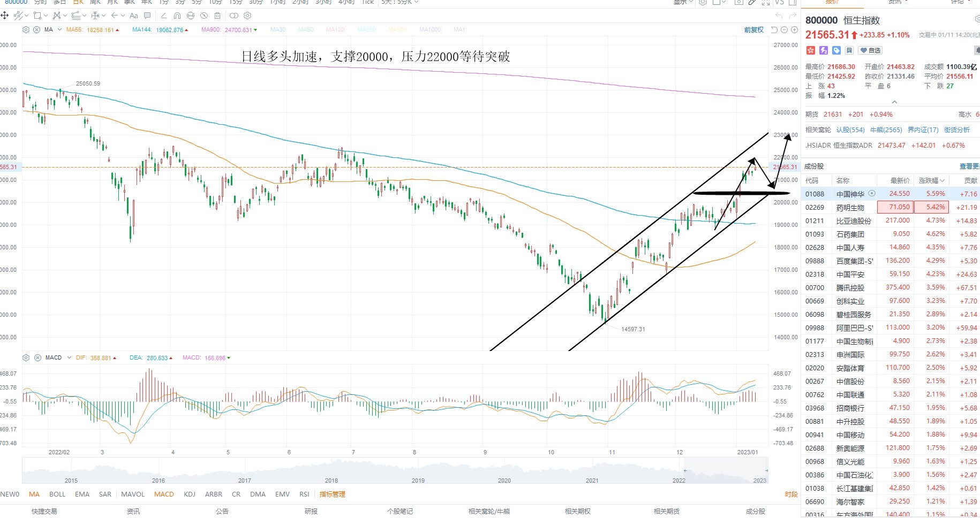Toggle MA900 line visibility
The image size is (980, 518).
coord(211,30)
